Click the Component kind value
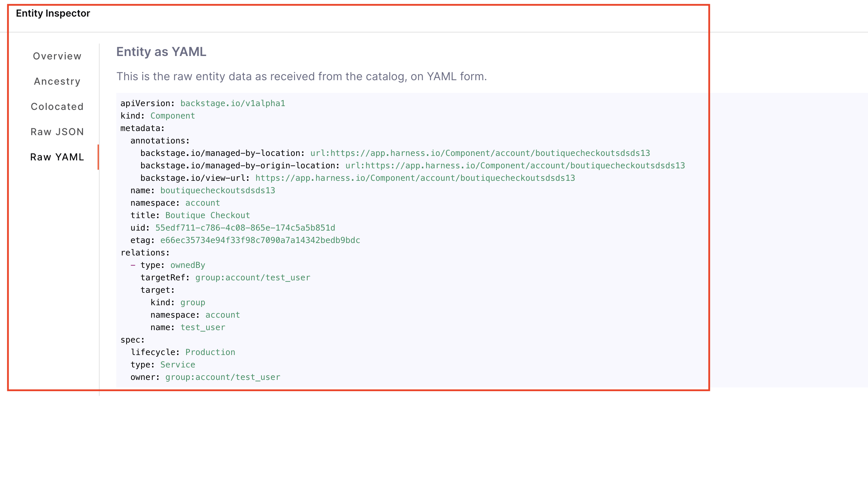 [x=172, y=116]
